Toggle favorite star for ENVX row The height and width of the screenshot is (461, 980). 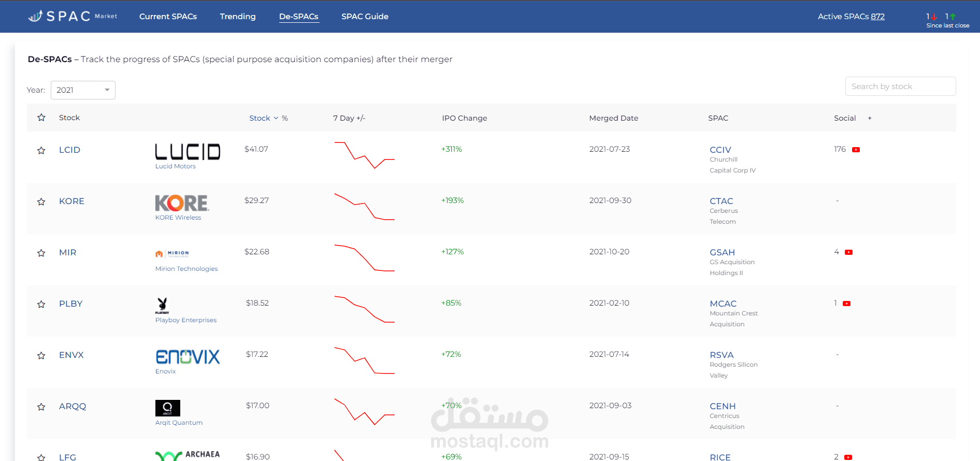[x=41, y=355]
